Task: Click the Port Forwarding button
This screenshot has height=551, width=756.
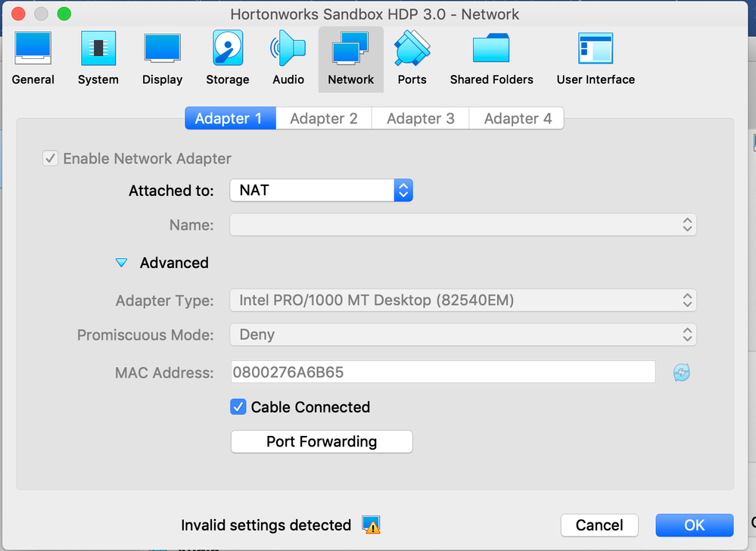Action: click(x=322, y=442)
